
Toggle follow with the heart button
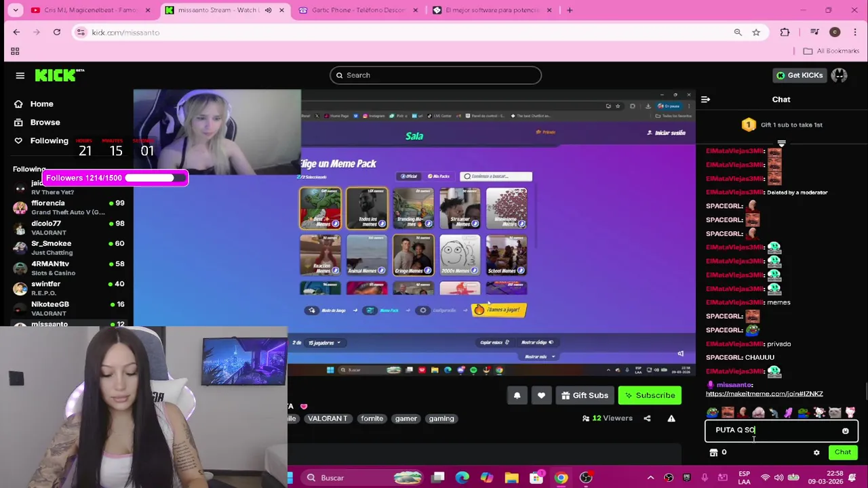point(541,395)
